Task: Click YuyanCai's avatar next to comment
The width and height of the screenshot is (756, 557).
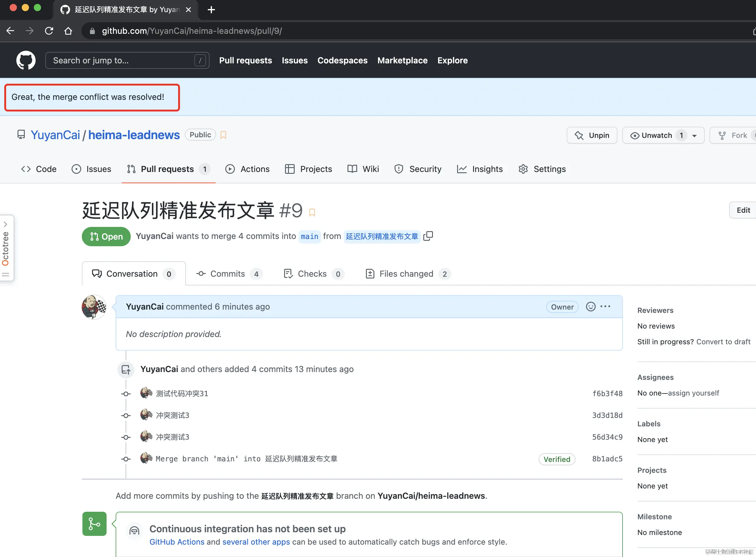Action: [x=94, y=307]
